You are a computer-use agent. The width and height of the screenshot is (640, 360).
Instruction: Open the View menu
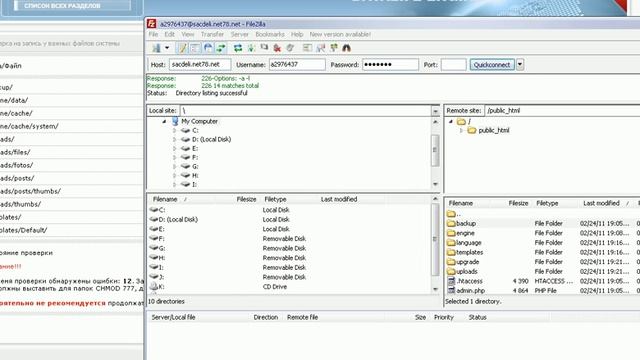[188, 34]
